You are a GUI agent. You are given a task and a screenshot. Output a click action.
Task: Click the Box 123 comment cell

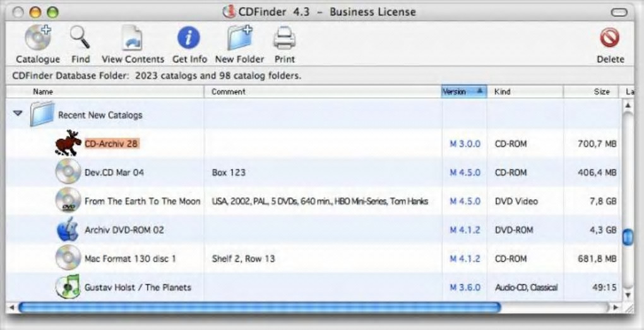[x=229, y=172]
